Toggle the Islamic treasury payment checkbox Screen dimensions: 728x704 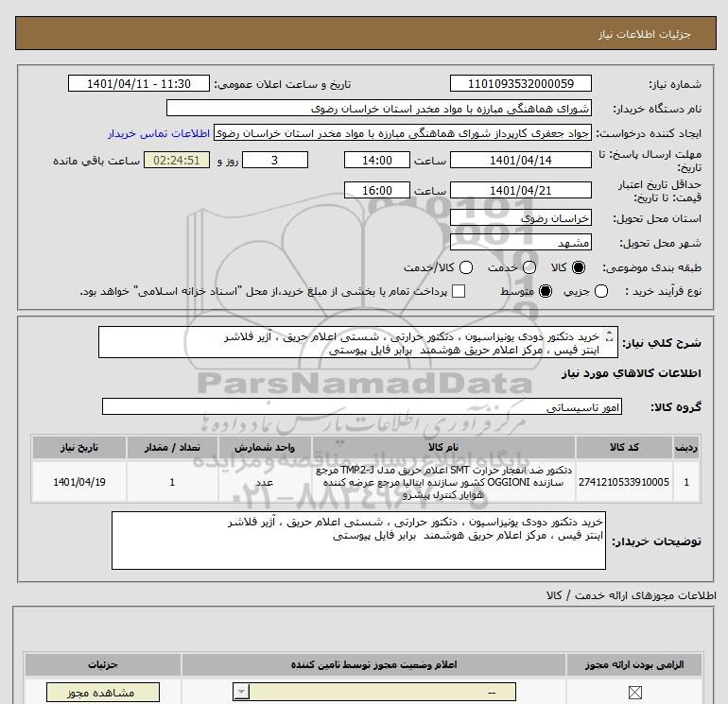point(459,291)
